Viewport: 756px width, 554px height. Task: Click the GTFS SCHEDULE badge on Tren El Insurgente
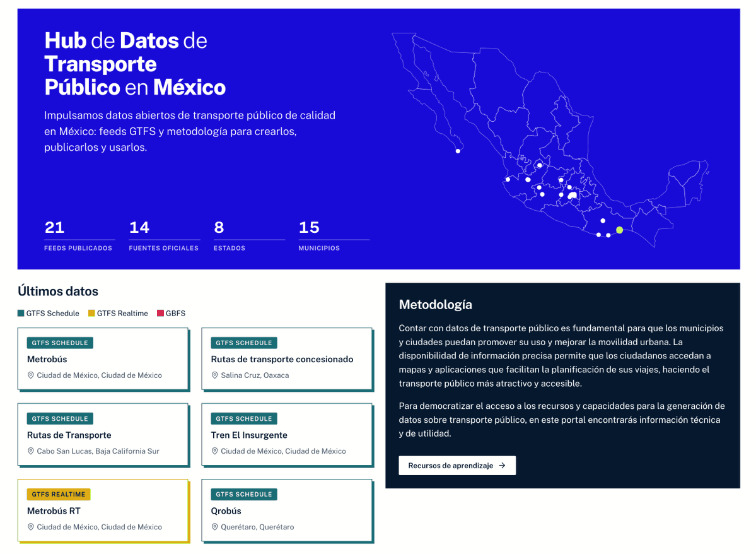(244, 418)
